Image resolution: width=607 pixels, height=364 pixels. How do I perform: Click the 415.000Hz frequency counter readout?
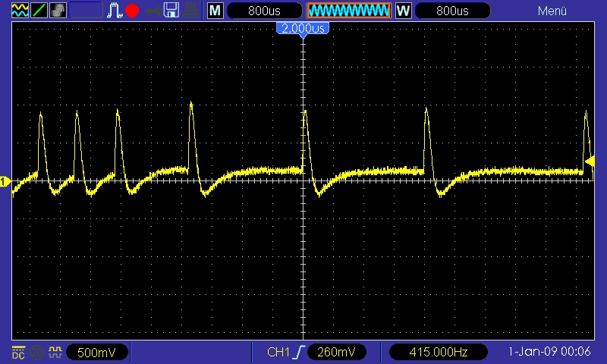tap(438, 353)
